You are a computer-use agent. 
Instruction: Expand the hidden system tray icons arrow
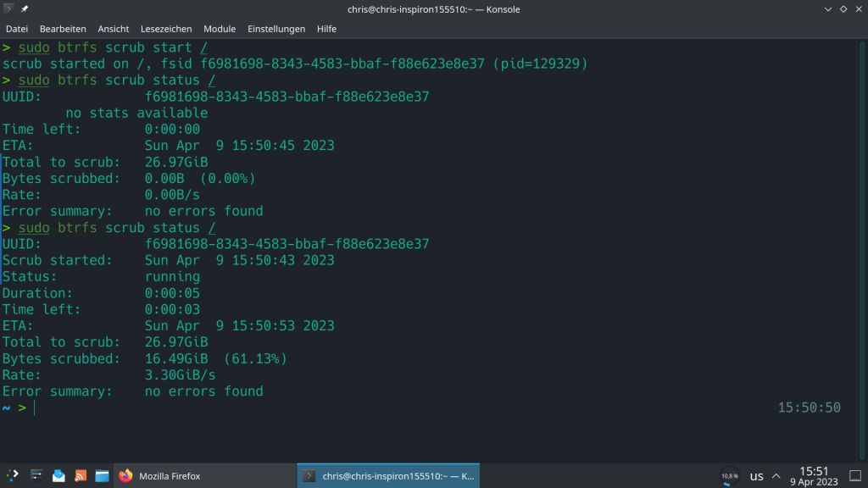click(x=776, y=476)
